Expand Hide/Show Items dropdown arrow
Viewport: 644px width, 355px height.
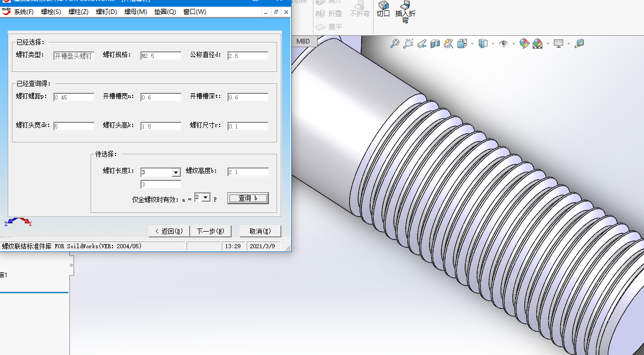[513, 44]
